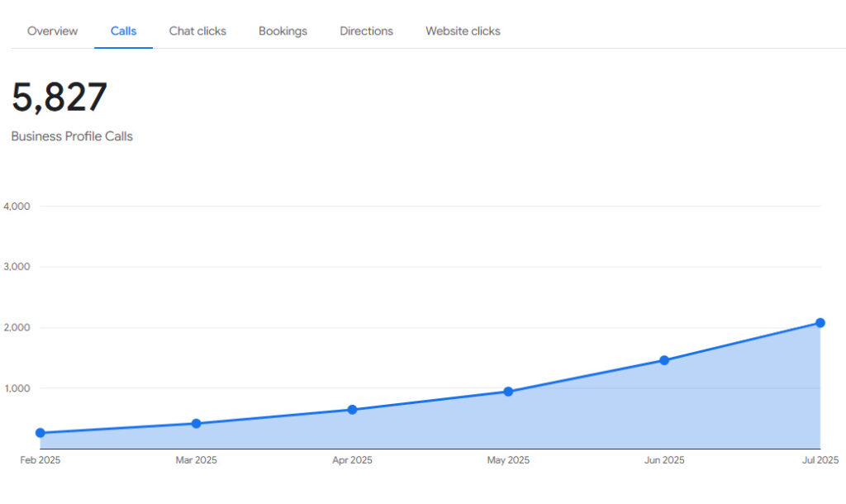Viewport: 846px width, 504px height.
Task: Click the Jun 2025 x-axis label
Action: pos(664,460)
